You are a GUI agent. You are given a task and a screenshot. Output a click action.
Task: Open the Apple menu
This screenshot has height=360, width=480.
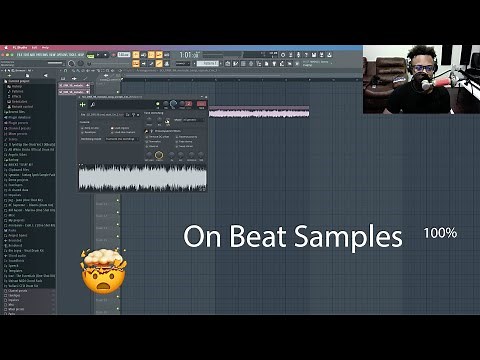6,48
